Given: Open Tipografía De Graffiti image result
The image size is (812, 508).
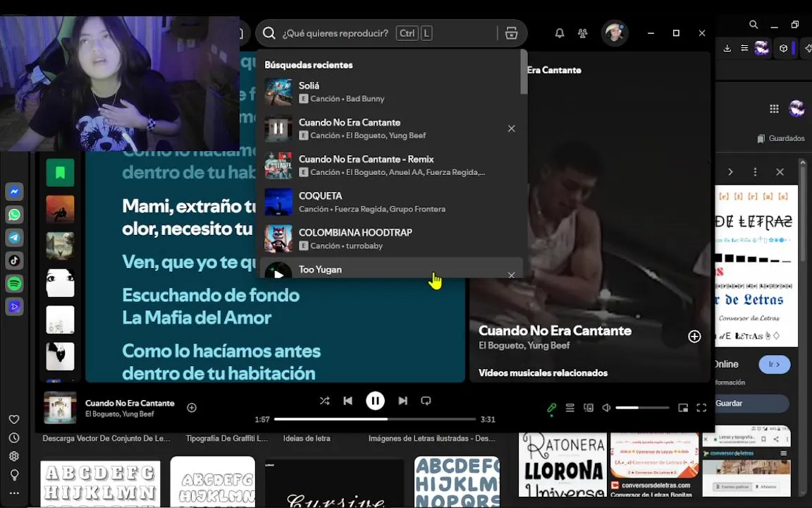Looking at the screenshot, I should (227, 439).
